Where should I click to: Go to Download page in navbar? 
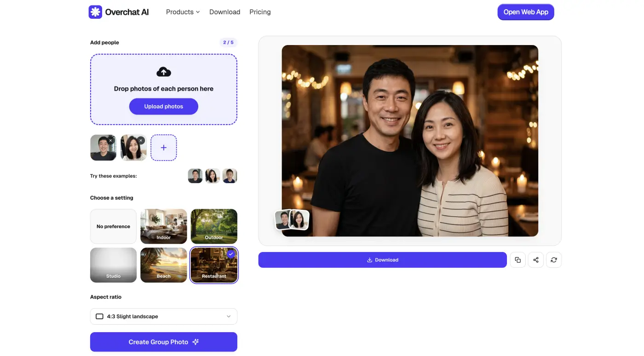(224, 12)
